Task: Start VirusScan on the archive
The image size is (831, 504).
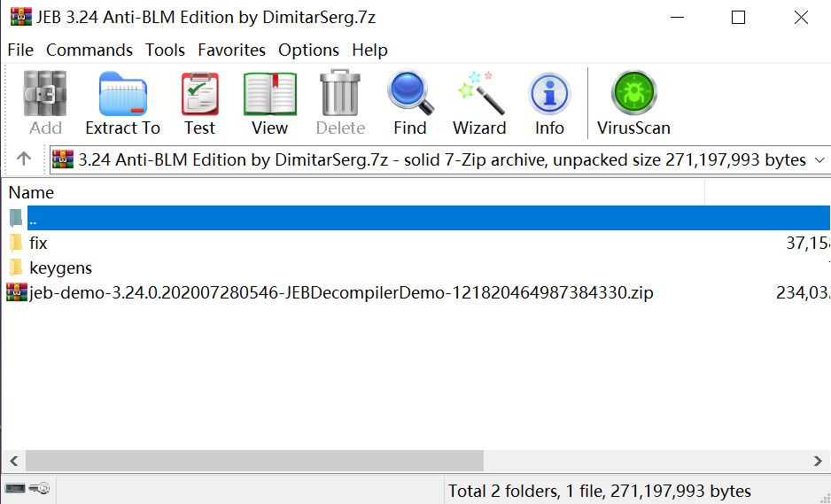Action: [633, 93]
